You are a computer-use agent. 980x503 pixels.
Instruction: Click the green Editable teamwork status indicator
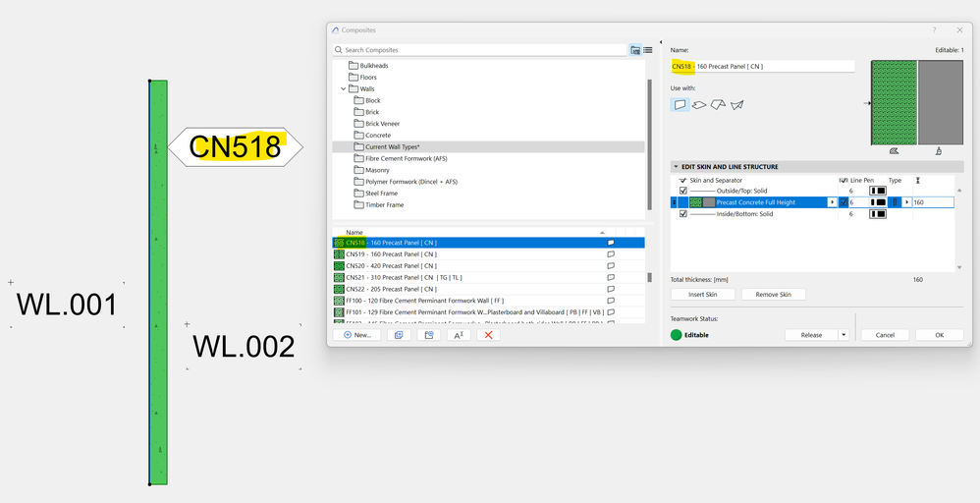coord(676,335)
